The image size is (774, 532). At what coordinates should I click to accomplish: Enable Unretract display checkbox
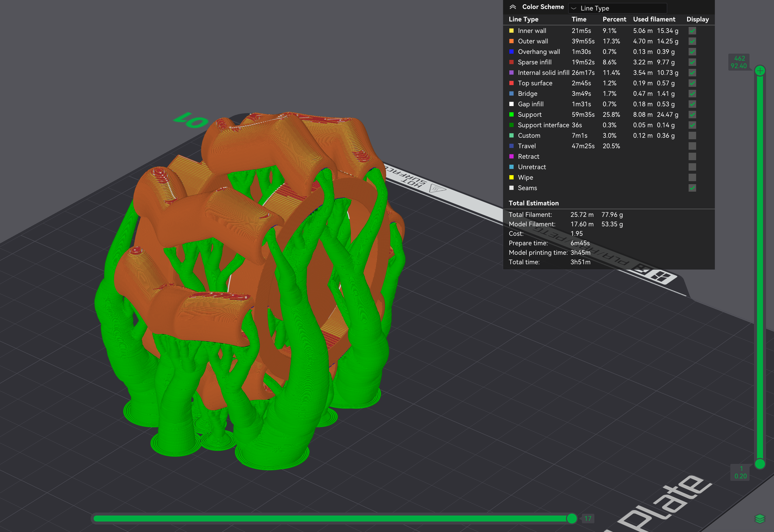692,167
